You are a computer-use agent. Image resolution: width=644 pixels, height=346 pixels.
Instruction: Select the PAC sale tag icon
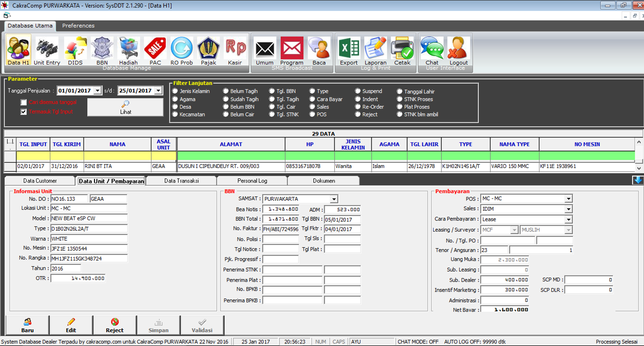tap(155, 50)
